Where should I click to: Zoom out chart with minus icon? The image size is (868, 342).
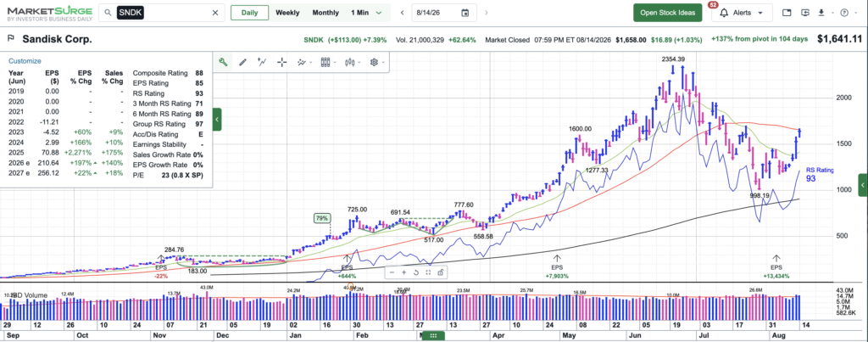pyautogui.click(x=392, y=272)
